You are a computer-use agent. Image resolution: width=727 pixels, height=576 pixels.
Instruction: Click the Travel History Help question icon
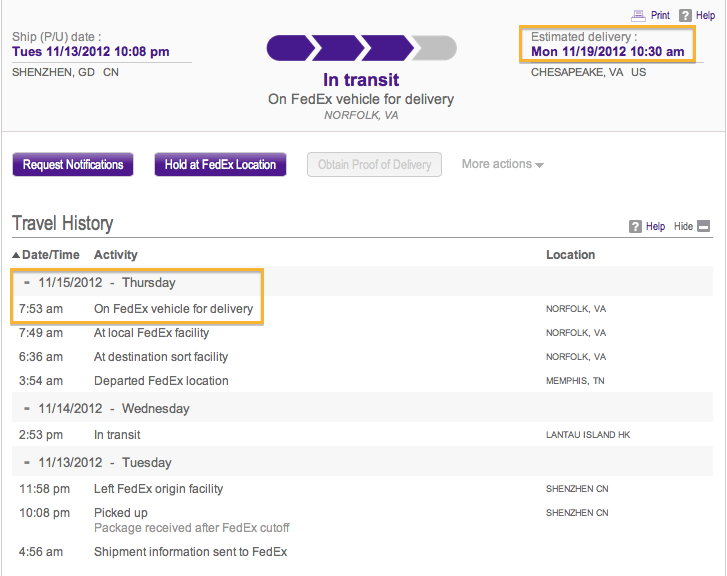pyautogui.click(x=635, y=226)
